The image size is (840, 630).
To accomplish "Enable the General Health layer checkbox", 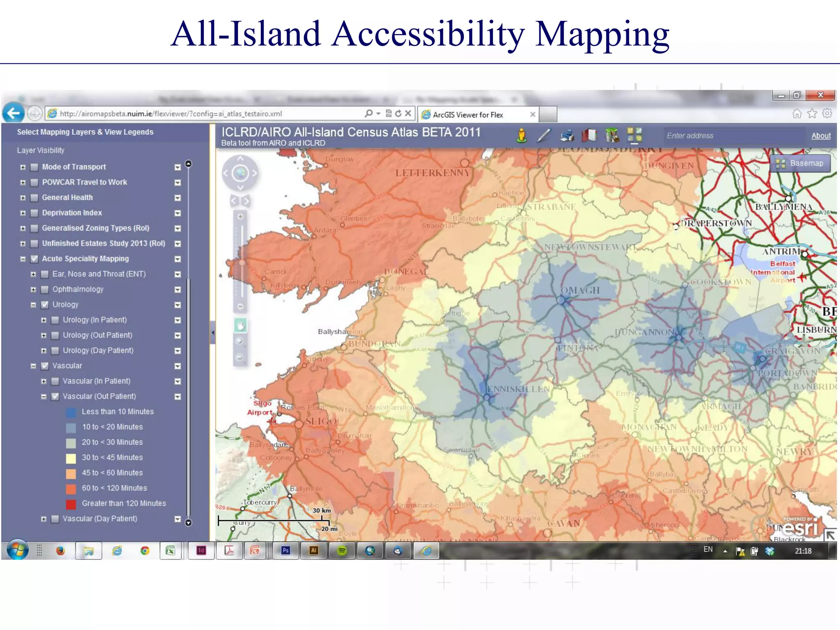I will [x=35, y=198].
